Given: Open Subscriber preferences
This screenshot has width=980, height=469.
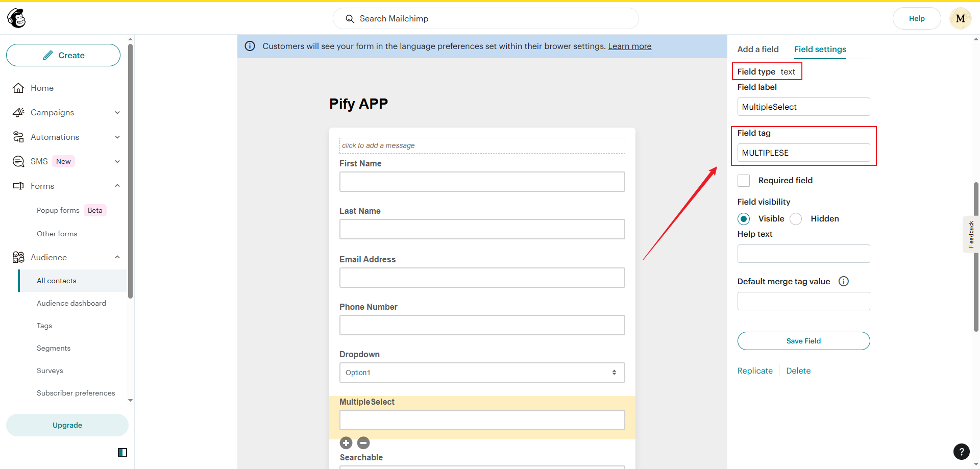Looking at the screenshot, I should (76, 393).
